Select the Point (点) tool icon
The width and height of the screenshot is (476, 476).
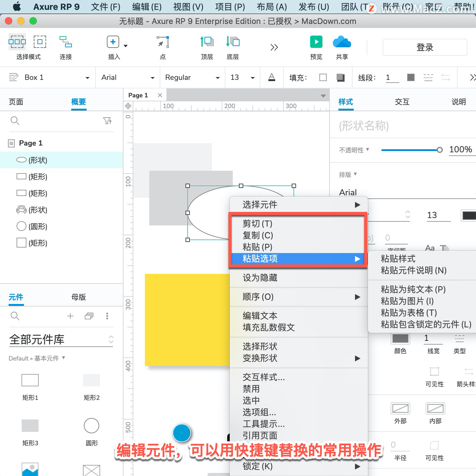(163, 42)
